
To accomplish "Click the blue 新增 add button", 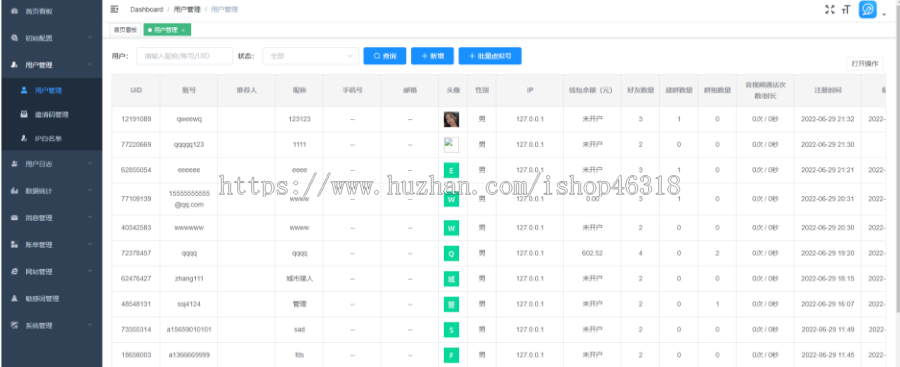I will coord(432,56).
